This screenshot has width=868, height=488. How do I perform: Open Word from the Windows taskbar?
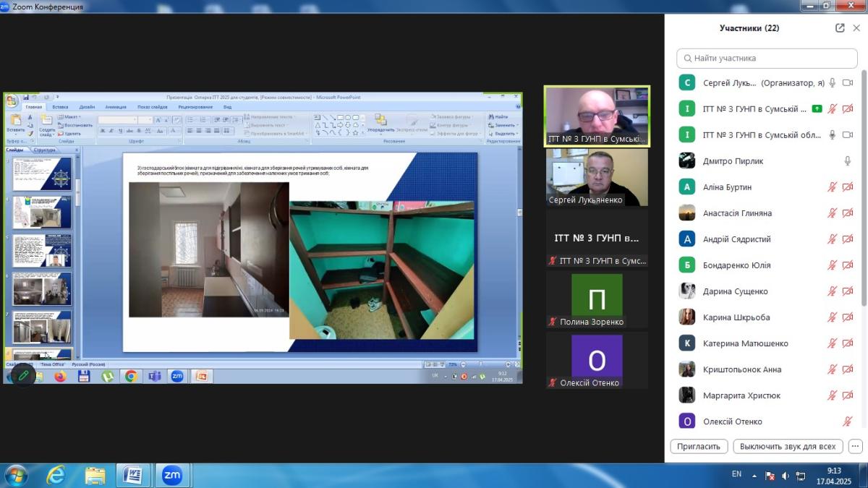[133, 475]
